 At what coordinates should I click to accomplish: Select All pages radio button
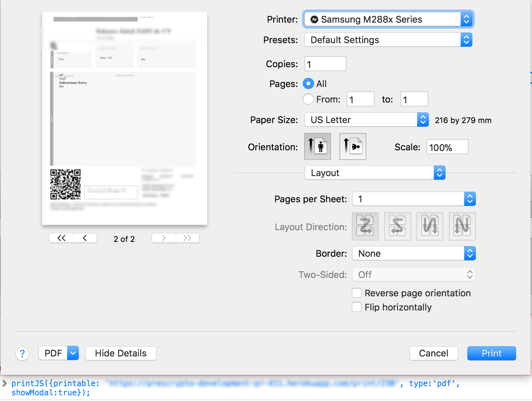(x=308, y=84)
